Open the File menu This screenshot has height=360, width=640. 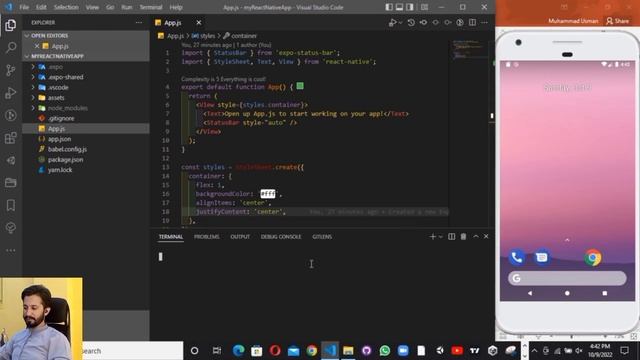(24, 7)
